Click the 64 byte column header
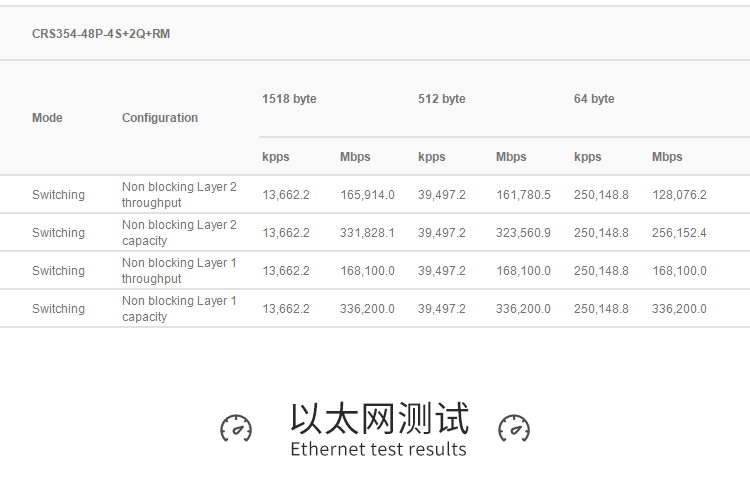Image resolution: width=750 pixels, height=482 pixels. (x=594, y=99)
